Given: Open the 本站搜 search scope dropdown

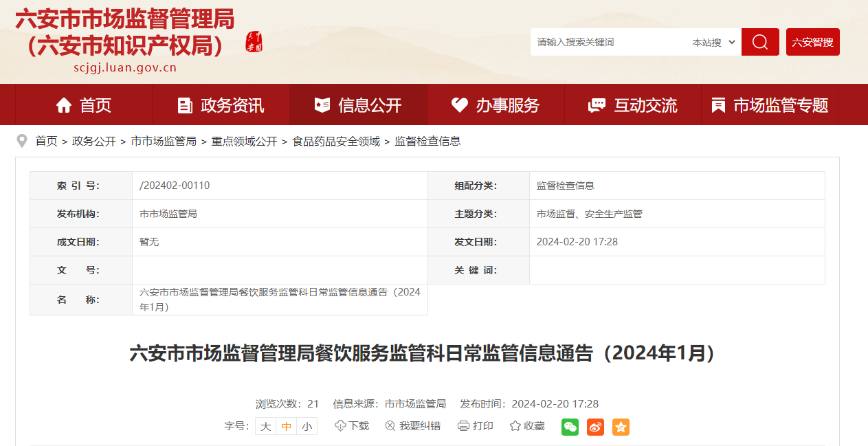Looking at the screenshot, I should tap(713, 43).
